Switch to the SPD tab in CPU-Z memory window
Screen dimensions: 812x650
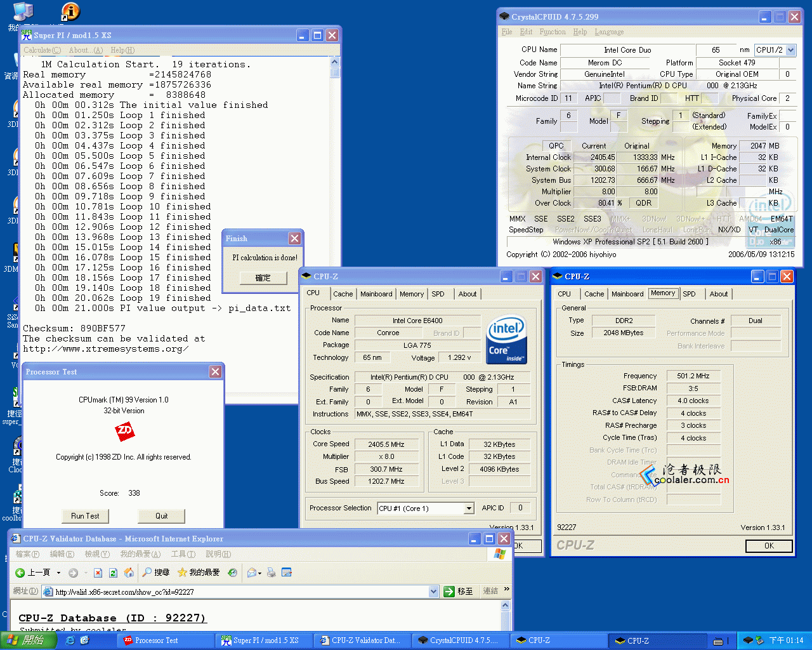(x=689, y=294)
